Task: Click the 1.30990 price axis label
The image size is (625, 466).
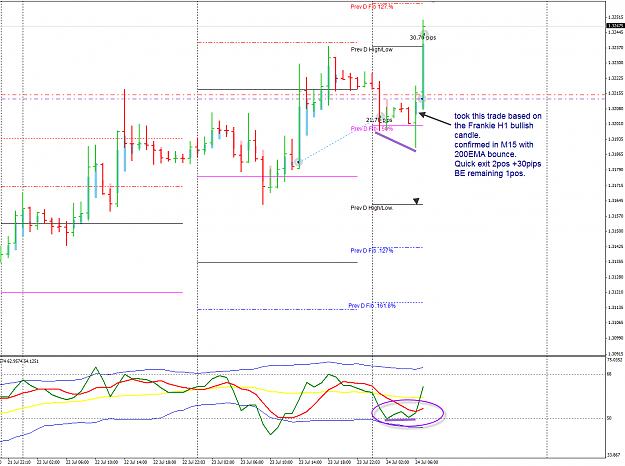Action: (x=615, y=338)
